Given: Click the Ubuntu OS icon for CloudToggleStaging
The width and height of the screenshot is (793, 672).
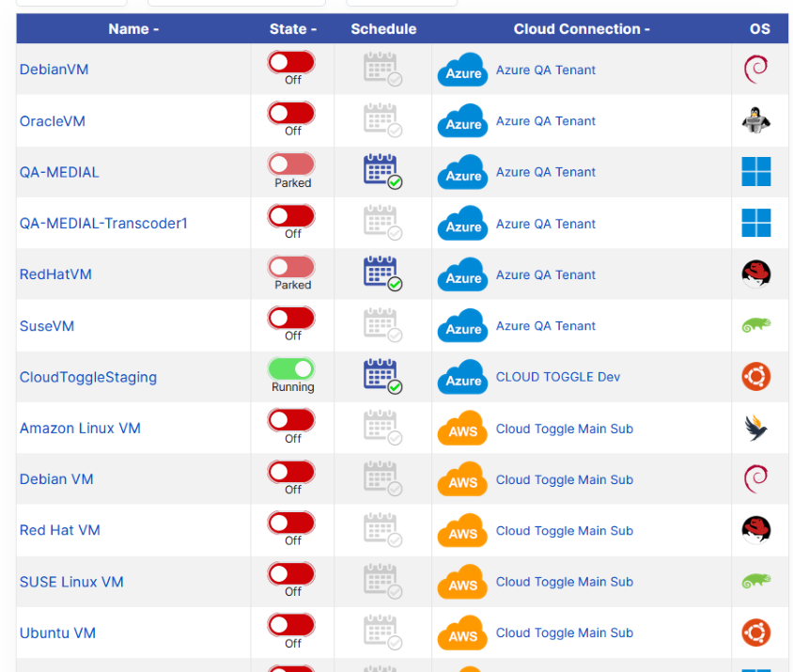Looking at the screenshot, I should tap(755, 377).
